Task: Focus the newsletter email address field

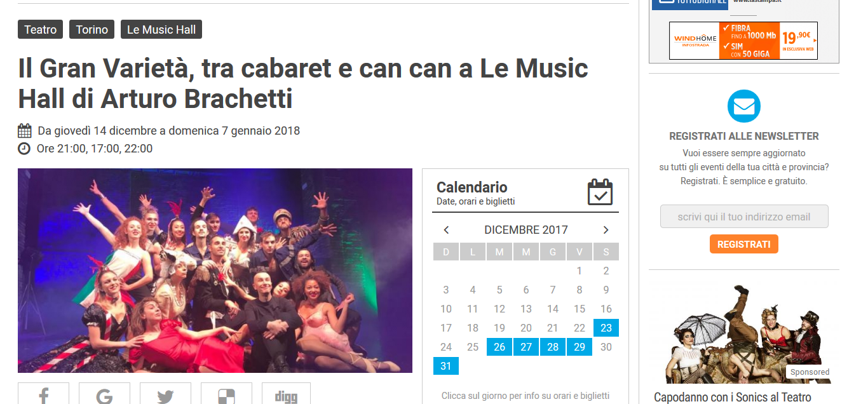Action: [x=744, y=217]
